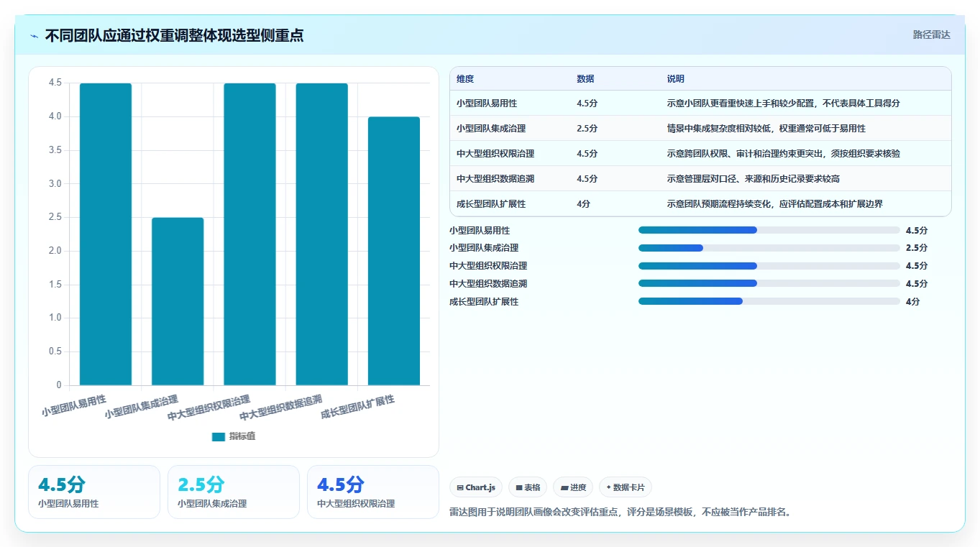
Task: Click the 指标值 legend color box
Action: tap(218, 436)
